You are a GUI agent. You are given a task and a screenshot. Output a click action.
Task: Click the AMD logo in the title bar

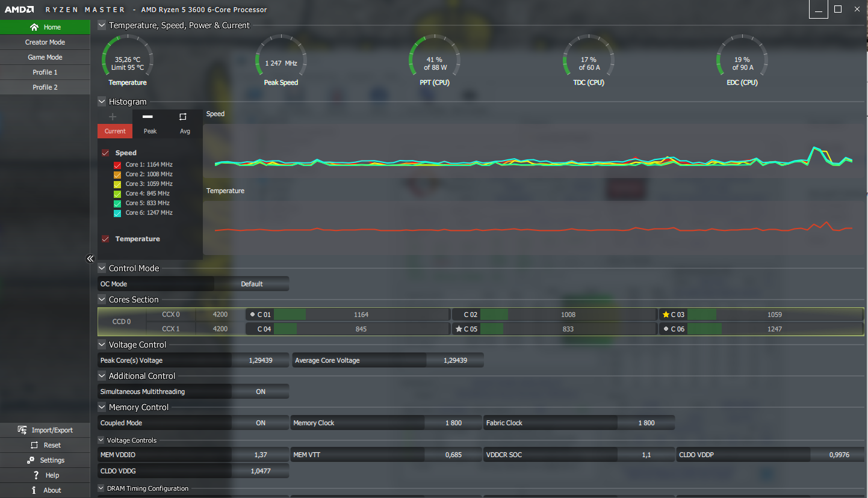point(18,10)
